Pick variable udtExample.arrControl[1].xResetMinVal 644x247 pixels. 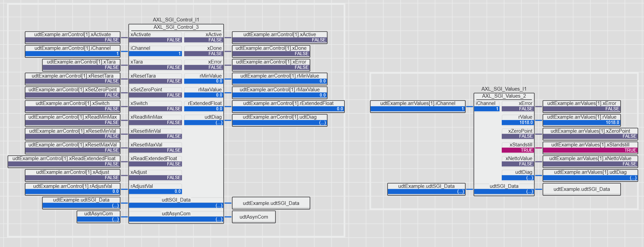[x=73, y=134]
